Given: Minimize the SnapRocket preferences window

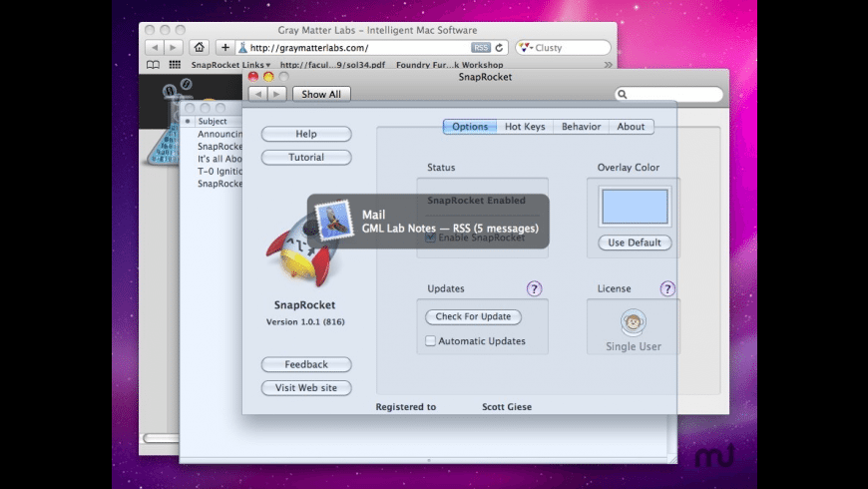Looking at the screenshot, I should tap(268, 77).
